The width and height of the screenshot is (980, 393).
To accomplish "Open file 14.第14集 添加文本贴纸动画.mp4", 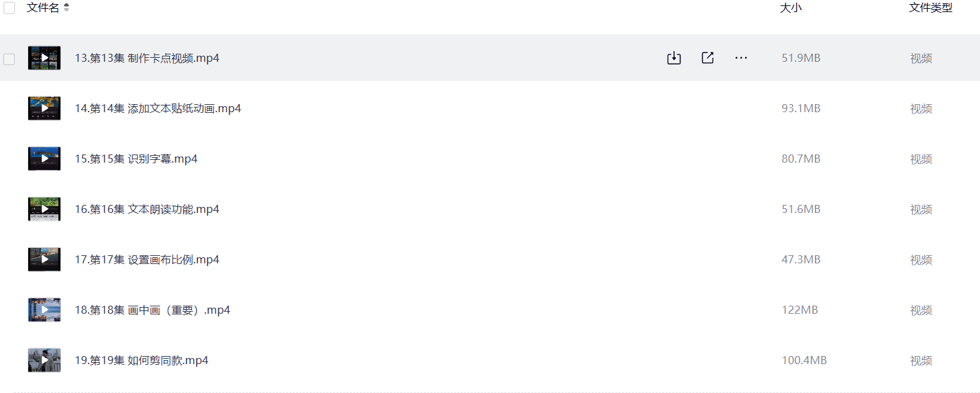I will tap(158, 109).
